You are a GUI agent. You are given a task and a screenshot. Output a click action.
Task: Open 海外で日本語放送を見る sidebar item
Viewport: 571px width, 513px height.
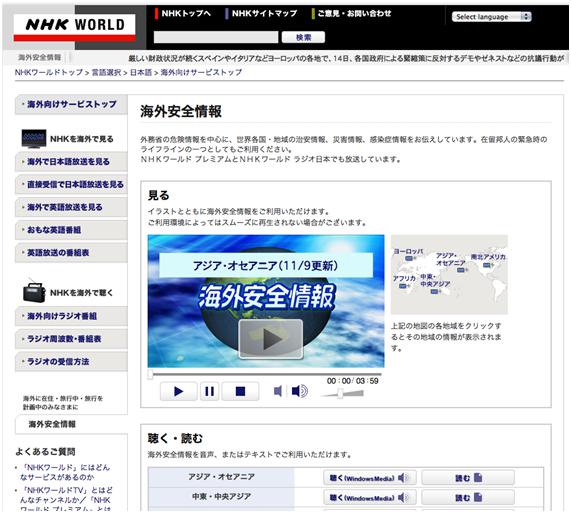tap(71, 162)
